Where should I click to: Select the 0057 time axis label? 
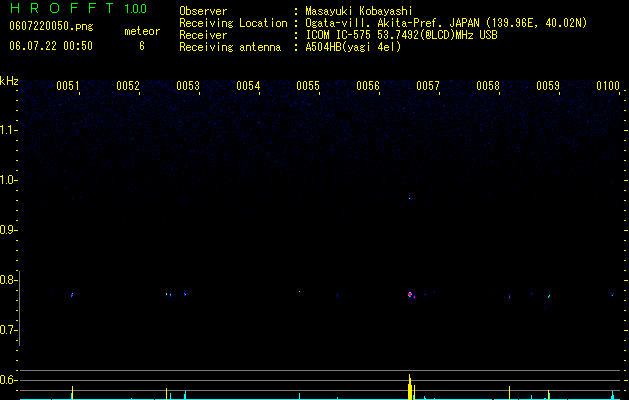(428, 86)
